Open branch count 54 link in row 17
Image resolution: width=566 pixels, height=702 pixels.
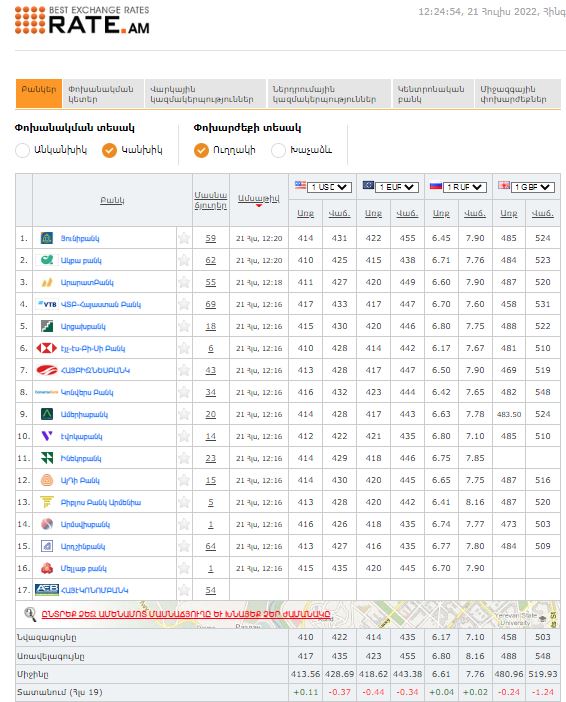pyautogui.click(x=210, y=591)
